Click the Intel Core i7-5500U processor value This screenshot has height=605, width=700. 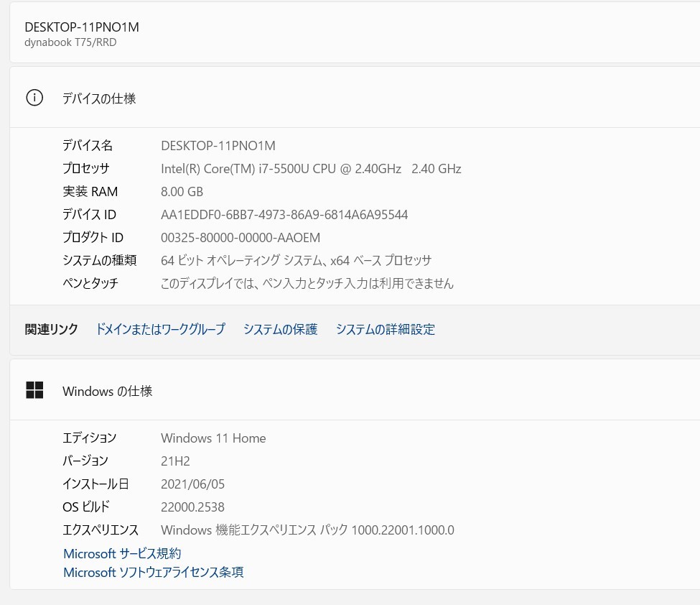(311, 169)
